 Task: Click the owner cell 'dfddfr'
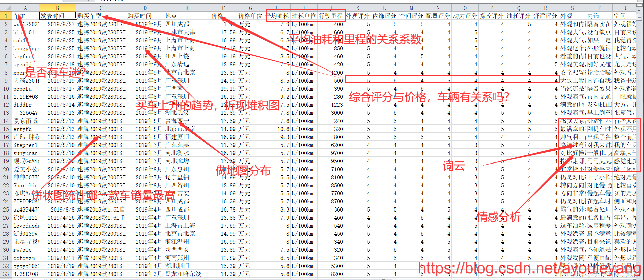(x=25, y=105)
